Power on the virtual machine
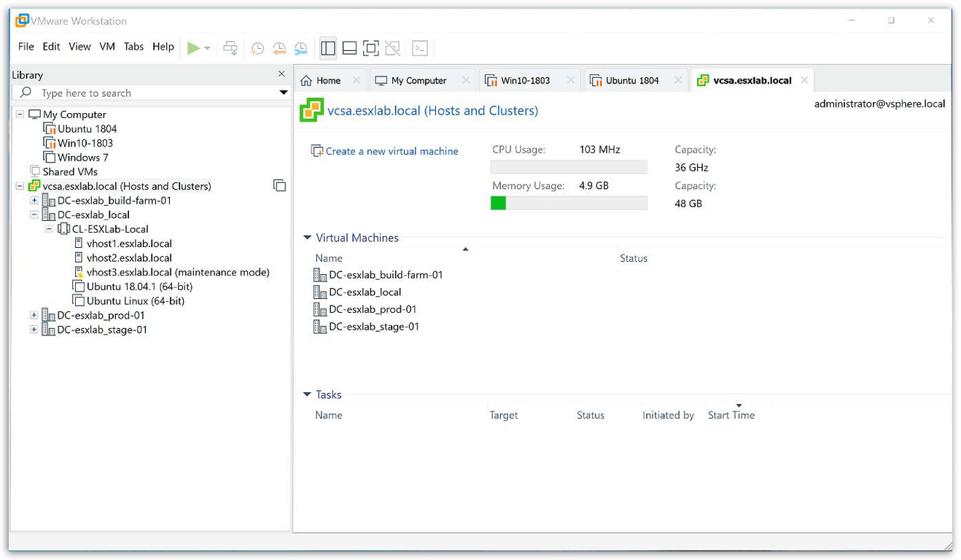961x560 pixels. click(193, 47)
